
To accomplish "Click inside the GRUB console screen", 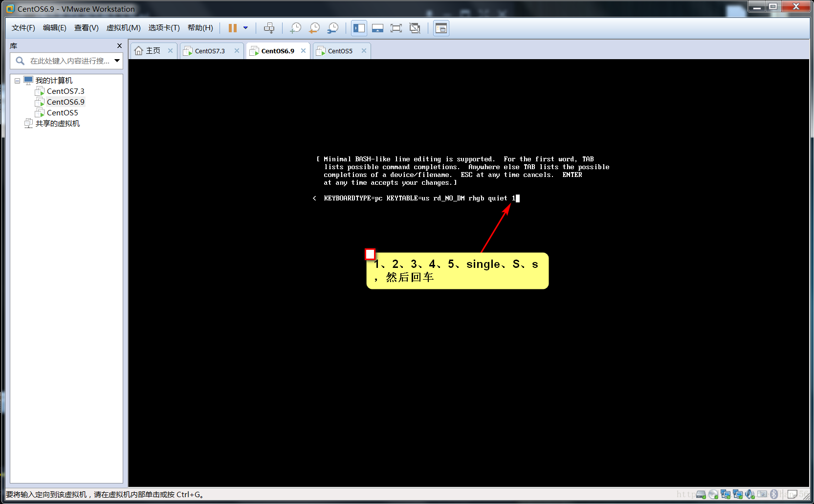I will click(x=469, y=273).
